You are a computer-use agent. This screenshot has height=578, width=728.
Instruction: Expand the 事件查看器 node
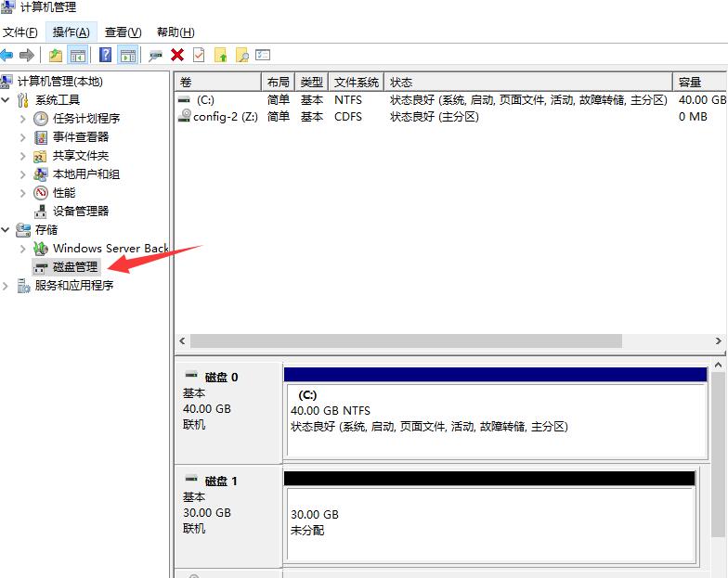[x=22, y=137]
